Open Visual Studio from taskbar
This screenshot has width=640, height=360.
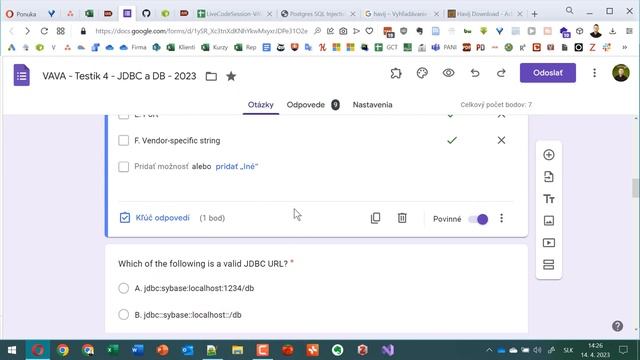coord(388,350)
